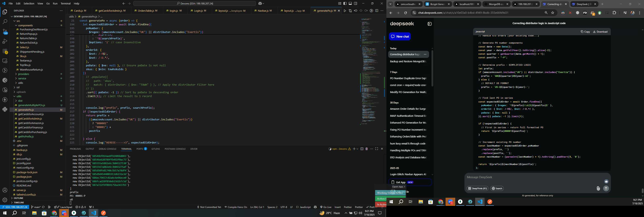Open options dots for Correcting distributor logic chat
Image resolution: width=644 pixels, height=217 pixels.
click(425, 54)
